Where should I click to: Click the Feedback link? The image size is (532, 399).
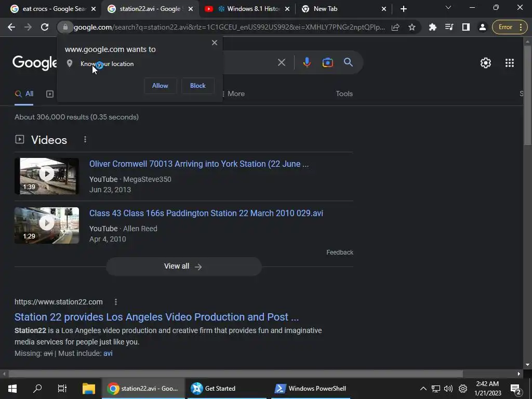click(x=340, y=252)
